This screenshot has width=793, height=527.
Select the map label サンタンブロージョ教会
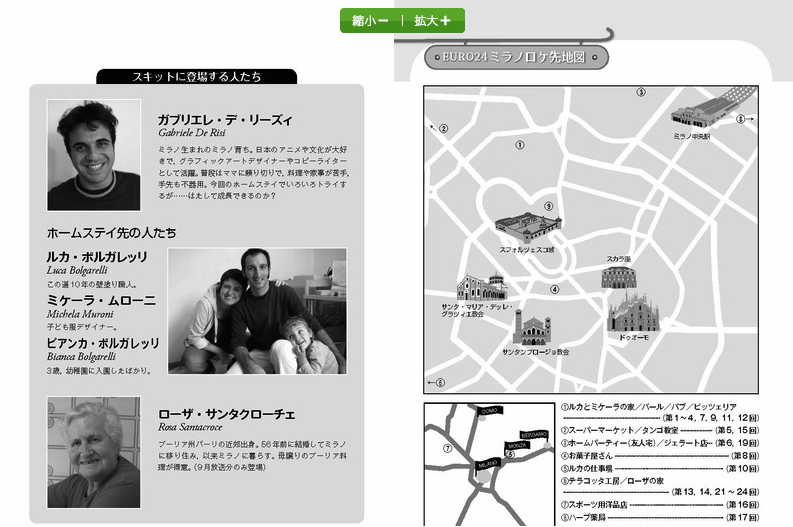(536, 352)
